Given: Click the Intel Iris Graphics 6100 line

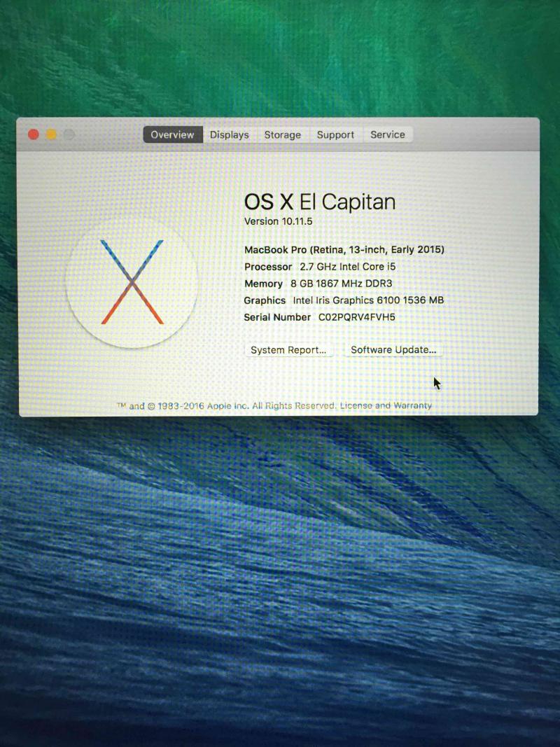Looking at the screenshot, I should pyautogui.click(x=344, y=300).
